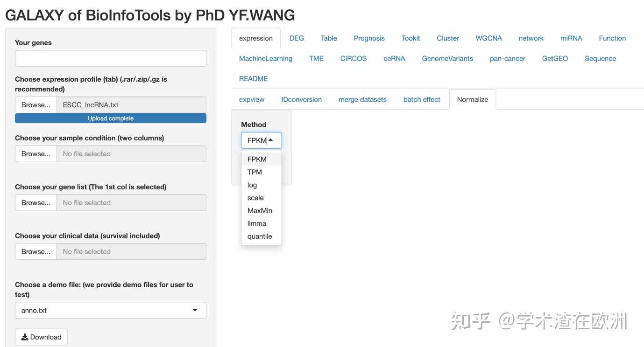This screenshot has height=347, width=644.
Task: Open the pan-cancer tab
Action: coord(507,58)
